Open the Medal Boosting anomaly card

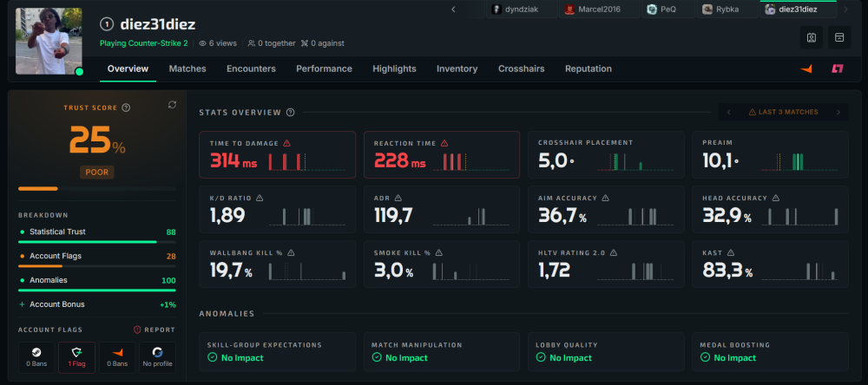[770, 352]
